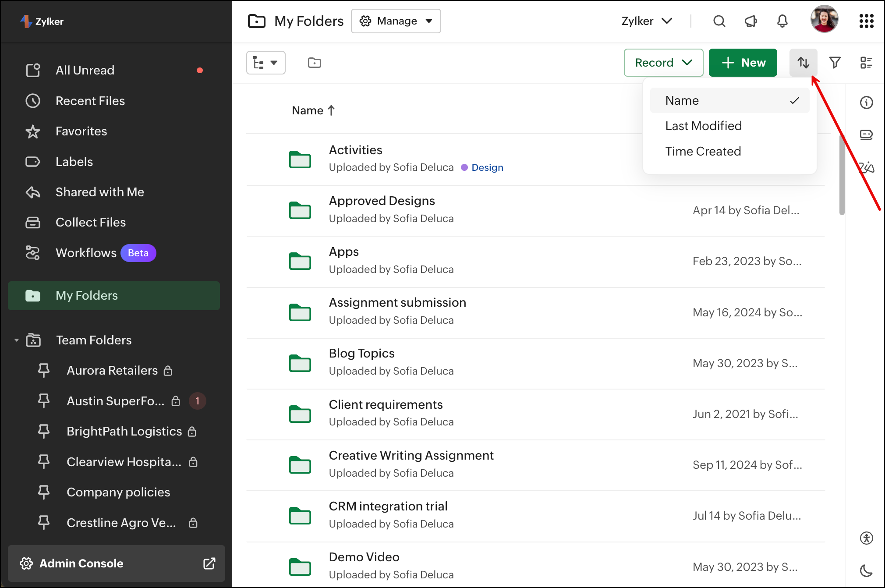
Task: Switch the list layout view icon
Action: point(866,63)
